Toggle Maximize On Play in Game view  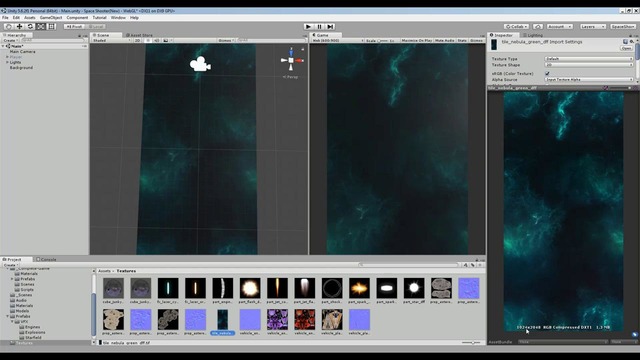[x=416, y=40]
